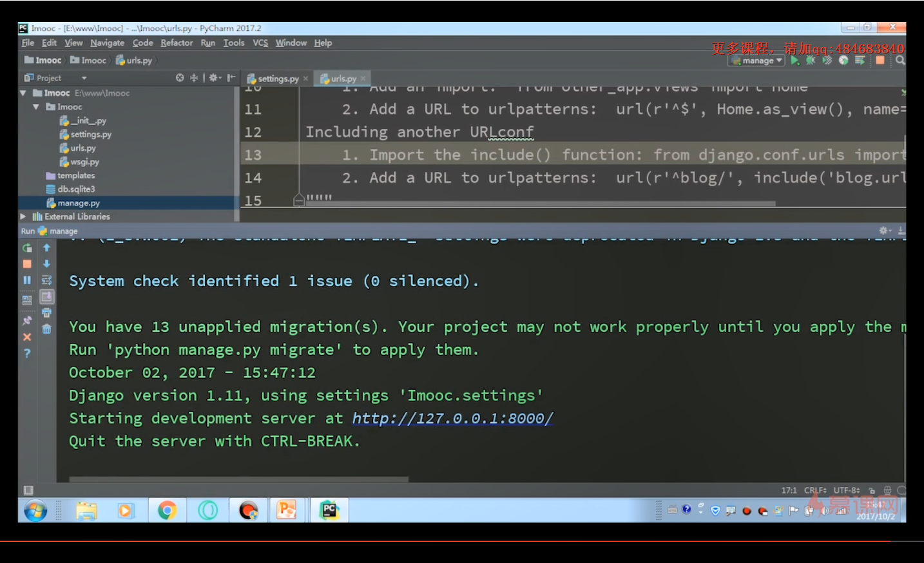This screenshot has width=924, height=563.
Task: Change line separator CRLF in status bar
Action: [x=815, y=490]
